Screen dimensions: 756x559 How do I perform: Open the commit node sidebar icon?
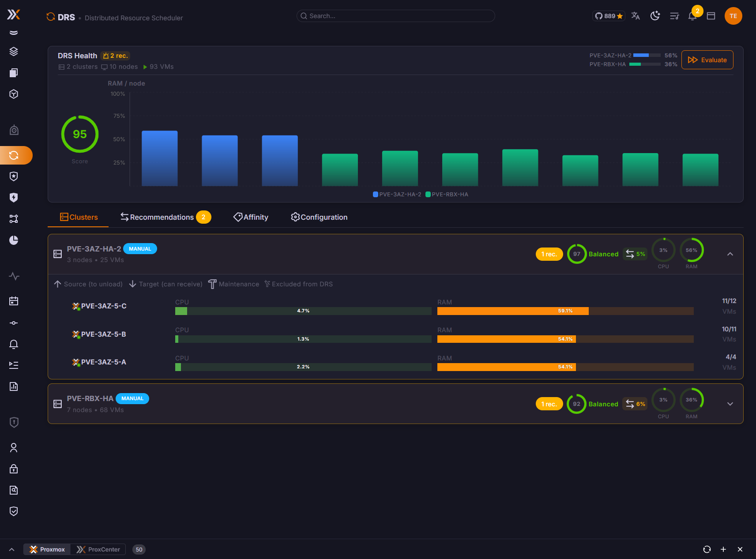tap(14, 323)
